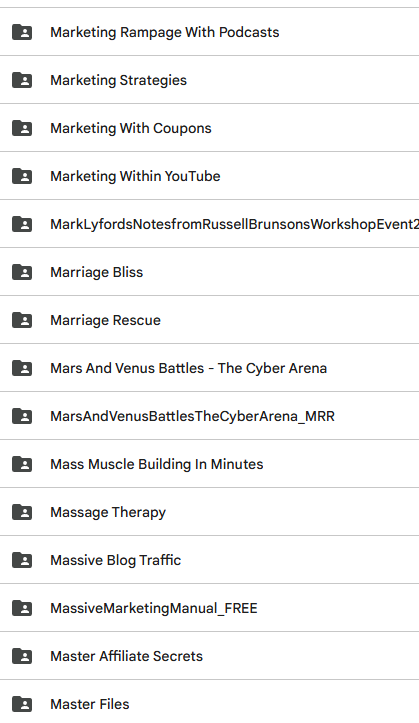Click shared folder icon for Marketing With Coupons
Screen dimensions: 419x723
22,128
